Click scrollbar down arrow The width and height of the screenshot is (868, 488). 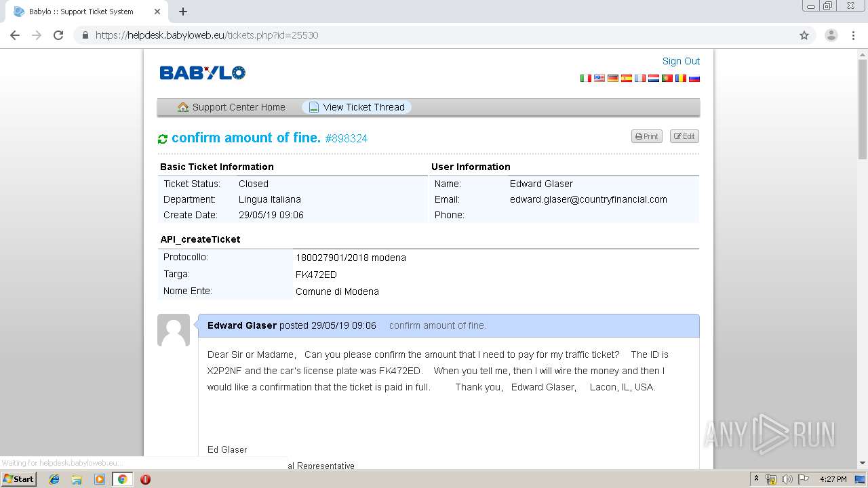[863, 463]
